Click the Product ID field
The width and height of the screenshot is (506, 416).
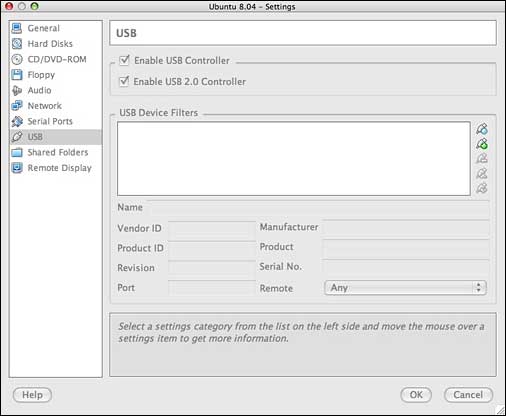tap(212, 248)
